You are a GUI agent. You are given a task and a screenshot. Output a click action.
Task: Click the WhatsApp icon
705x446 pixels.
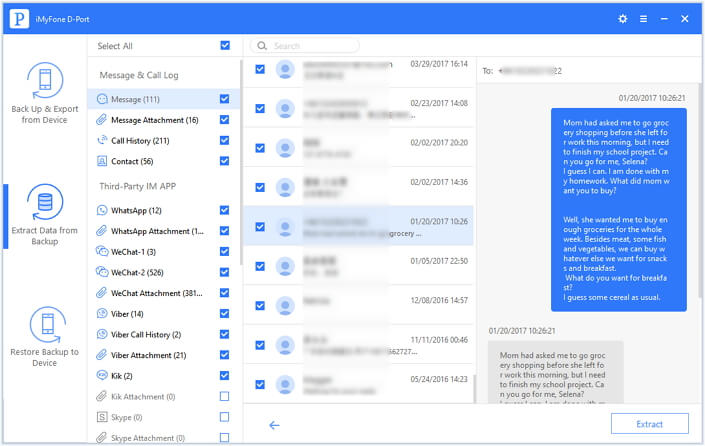tap(102, 210)
